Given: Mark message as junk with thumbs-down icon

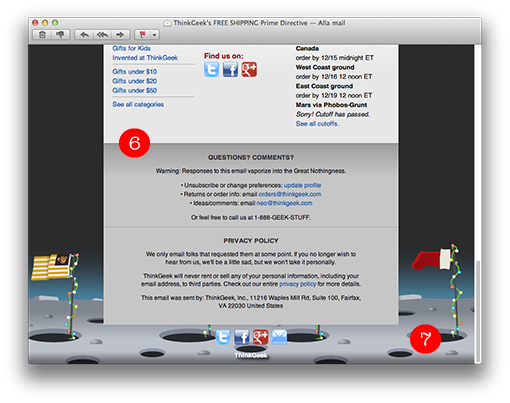Looking at the screenshot, I should 60,35.
